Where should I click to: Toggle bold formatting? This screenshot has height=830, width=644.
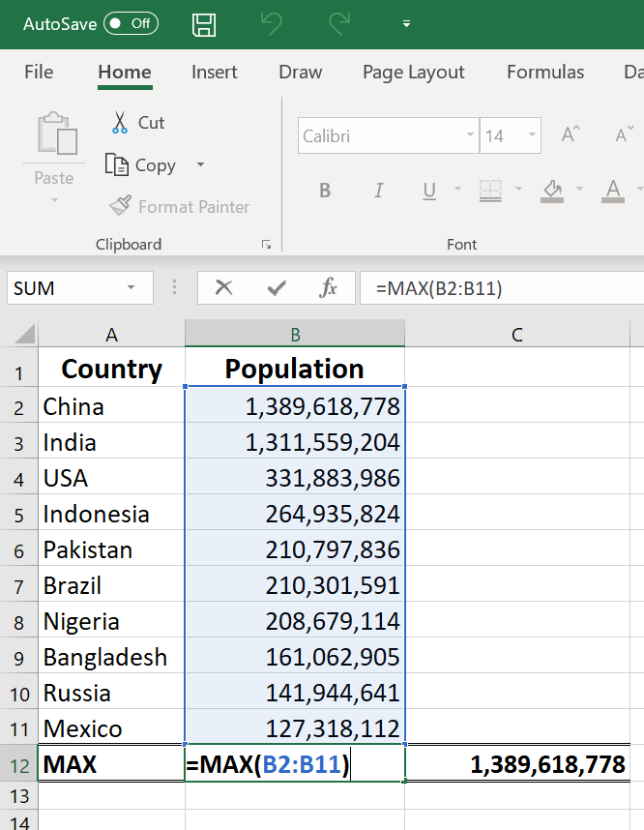point(325,191)
